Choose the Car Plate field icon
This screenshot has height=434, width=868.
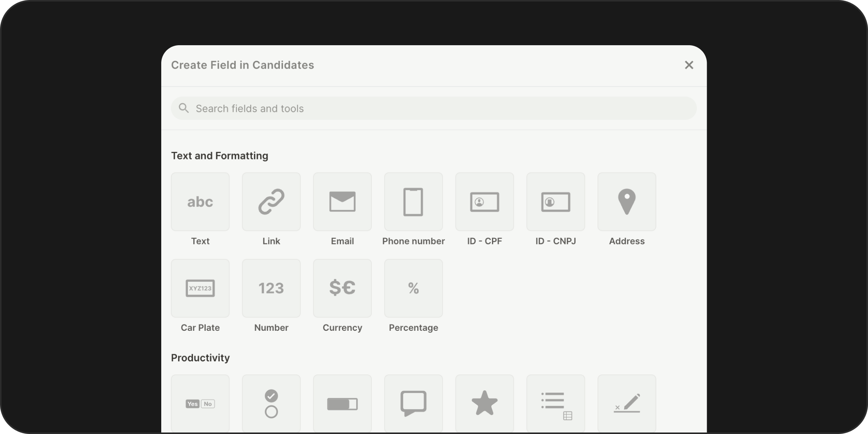pos(200,288)
